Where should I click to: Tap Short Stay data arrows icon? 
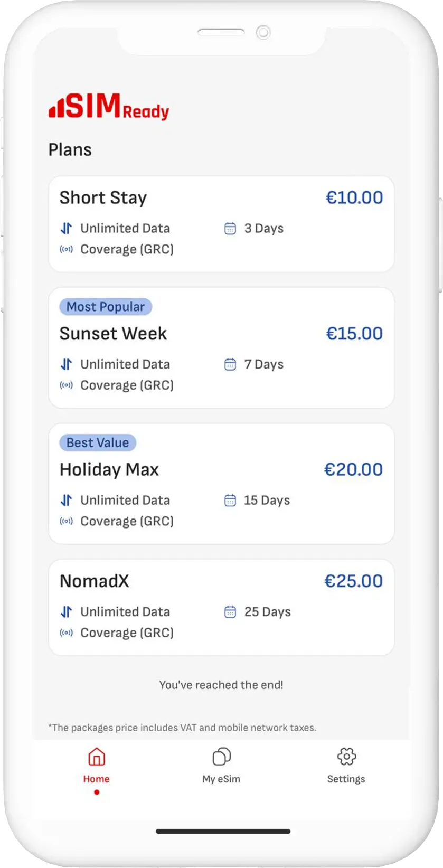click(x=66, y=229)
